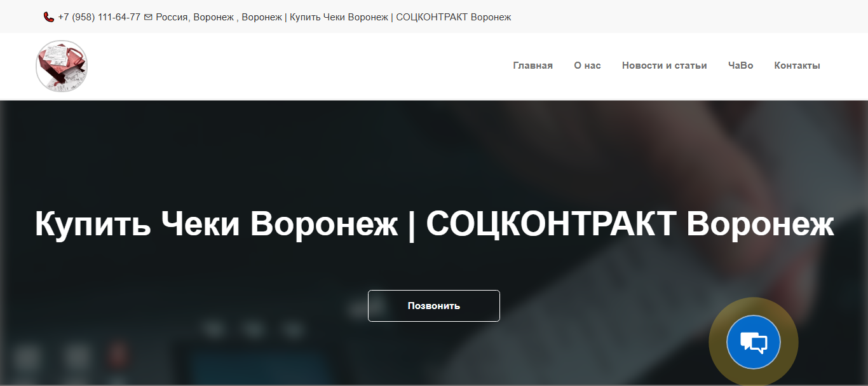Open Новости и статьи section
This screenshot has width=868, height=386.
coord(664,65)
